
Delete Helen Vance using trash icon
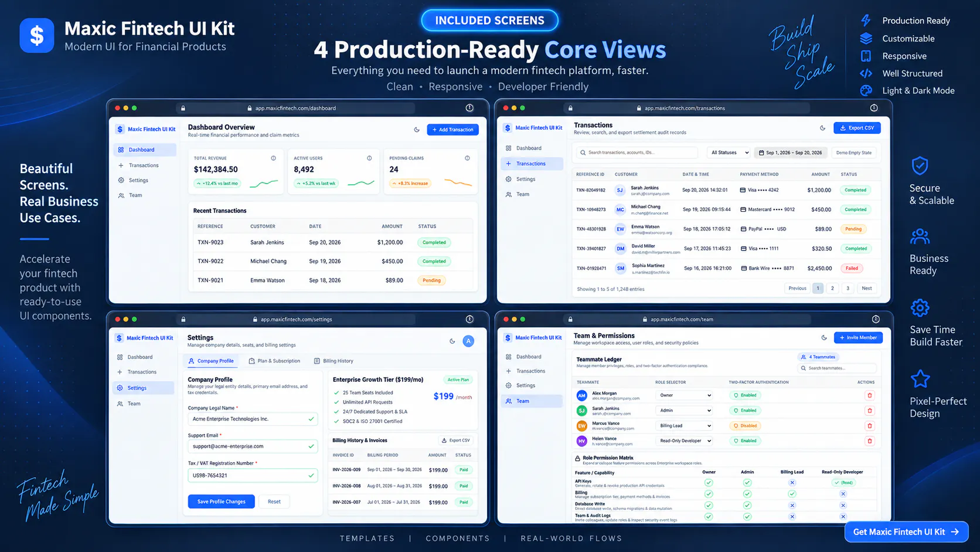pos(870,441)
